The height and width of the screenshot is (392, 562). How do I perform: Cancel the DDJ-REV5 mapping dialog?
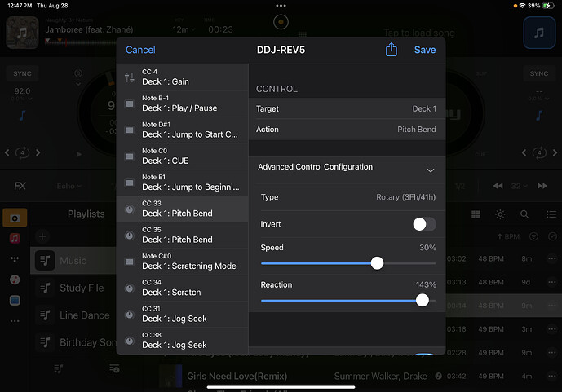(140, 50)
